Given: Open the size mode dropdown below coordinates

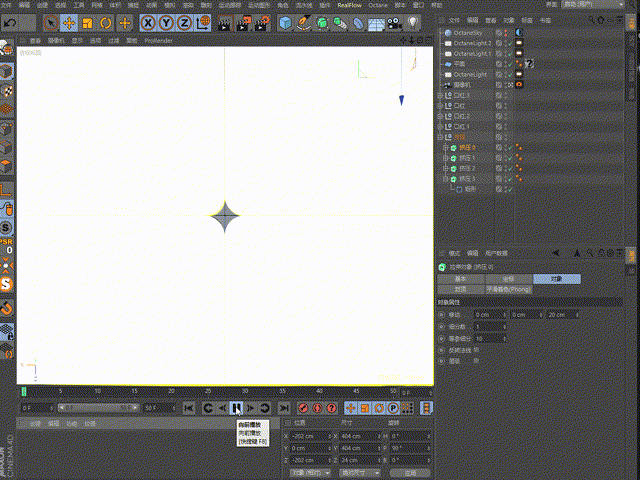Looking at the screenshot, I should [360, 473].
